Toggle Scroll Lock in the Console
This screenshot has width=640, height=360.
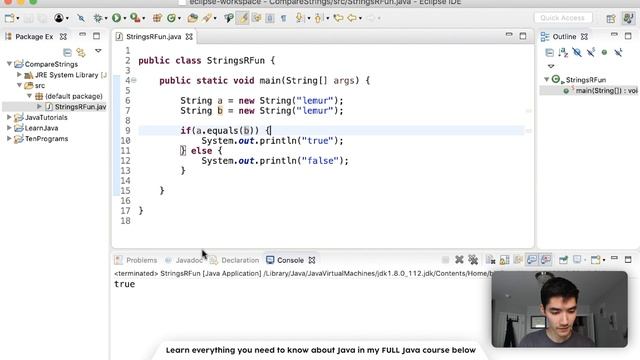[x=504, y=260]
